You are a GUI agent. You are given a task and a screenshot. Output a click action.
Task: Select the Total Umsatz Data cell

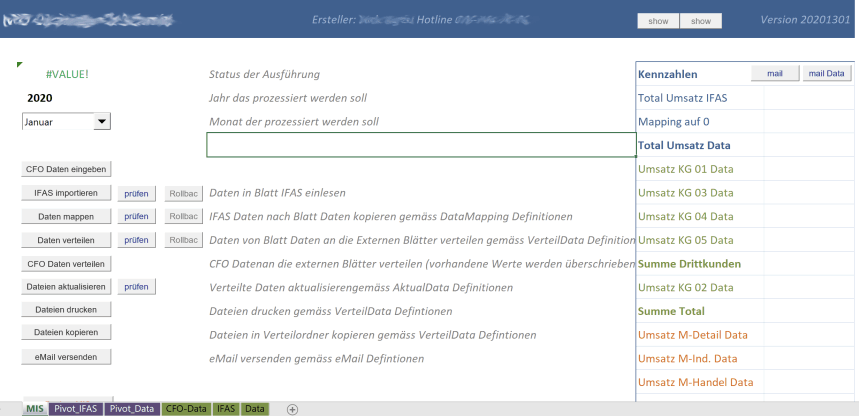(700, 145)
